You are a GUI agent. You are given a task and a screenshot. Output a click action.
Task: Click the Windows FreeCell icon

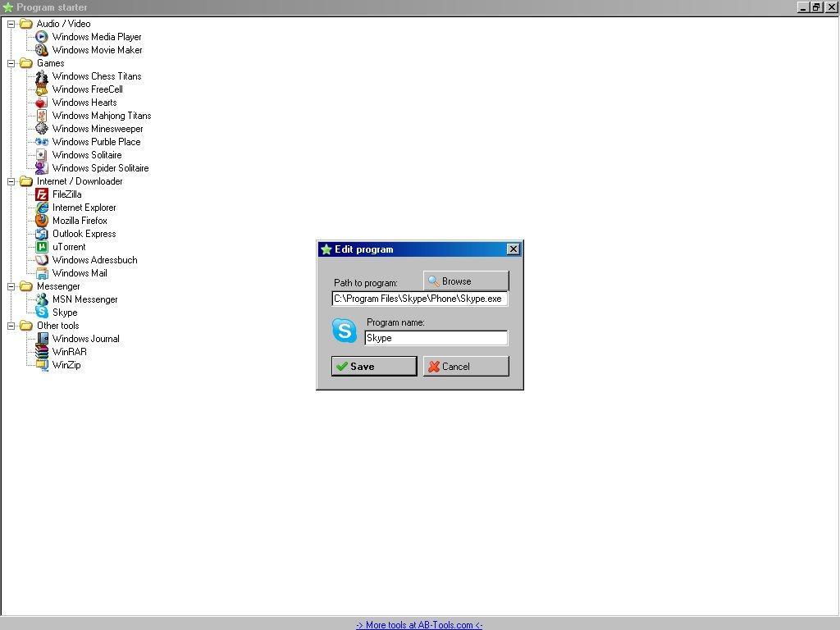coord(42,89)
